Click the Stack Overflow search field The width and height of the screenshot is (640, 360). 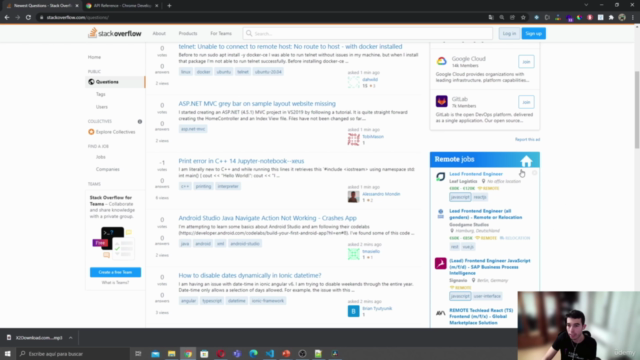(x=368, y=33)
